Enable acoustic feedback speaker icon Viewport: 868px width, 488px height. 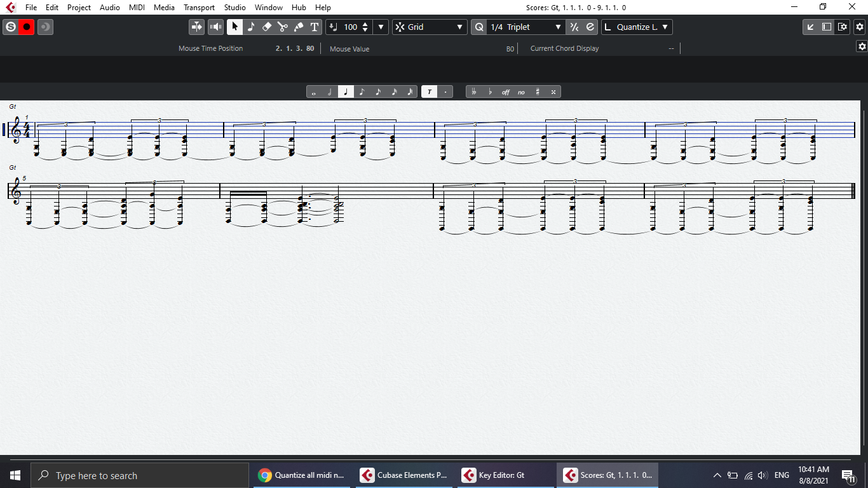215,27
